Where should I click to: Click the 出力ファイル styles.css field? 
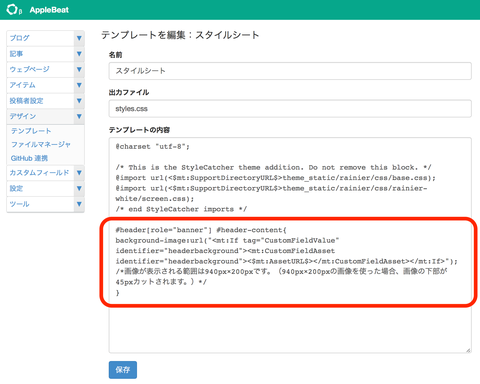tap(290, 109)
